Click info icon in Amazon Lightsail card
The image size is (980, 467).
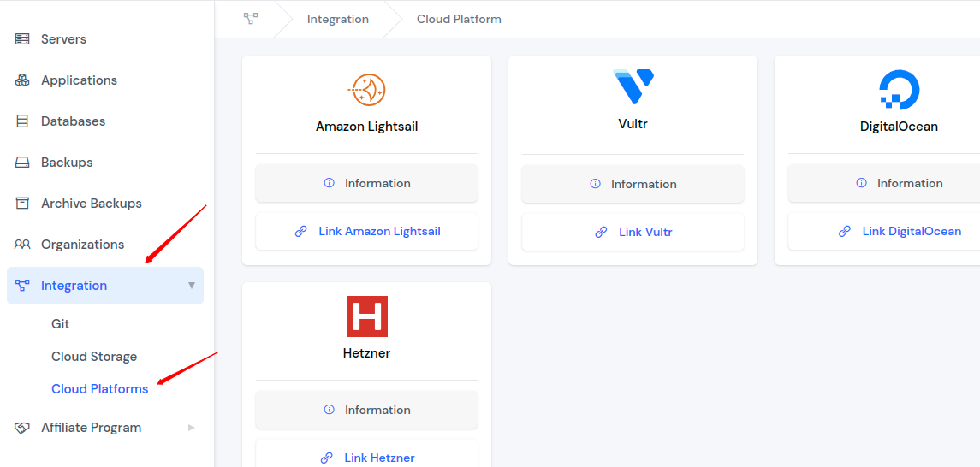pyautogui.click(x=329, y=183)
